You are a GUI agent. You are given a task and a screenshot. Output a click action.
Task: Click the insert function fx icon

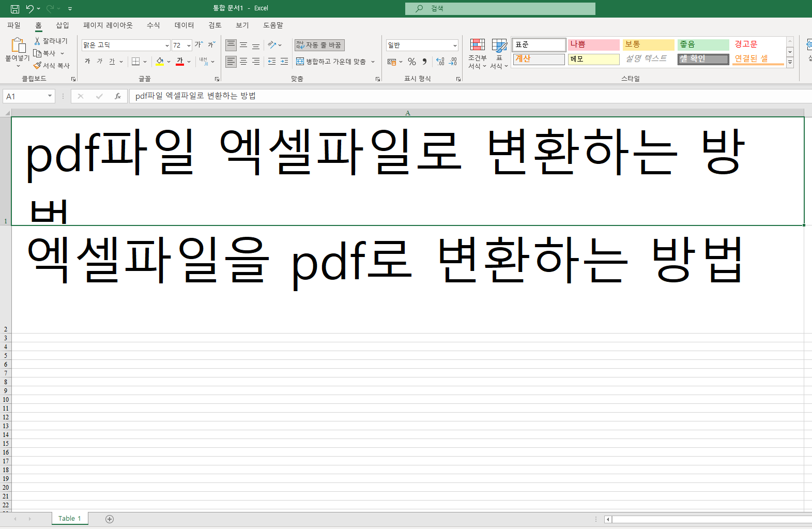[x=118, y=96]
